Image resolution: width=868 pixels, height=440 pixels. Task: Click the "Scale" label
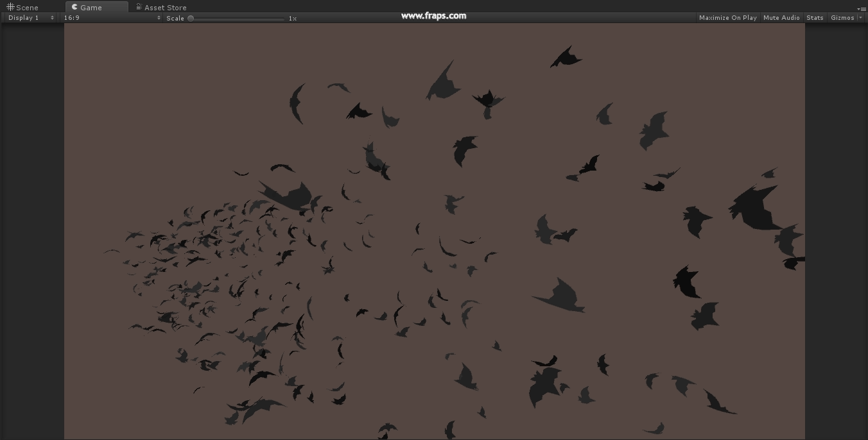[175, 19]
